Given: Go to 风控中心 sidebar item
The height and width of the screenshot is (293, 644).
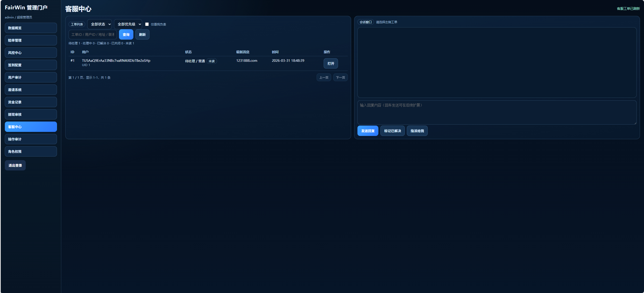Looking at the screenshot, I should (x=31, y=53).
